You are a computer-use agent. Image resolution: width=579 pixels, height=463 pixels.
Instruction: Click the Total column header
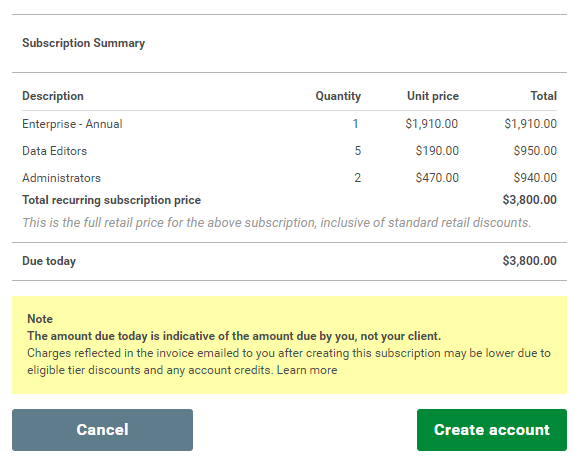tap(544, 96)
